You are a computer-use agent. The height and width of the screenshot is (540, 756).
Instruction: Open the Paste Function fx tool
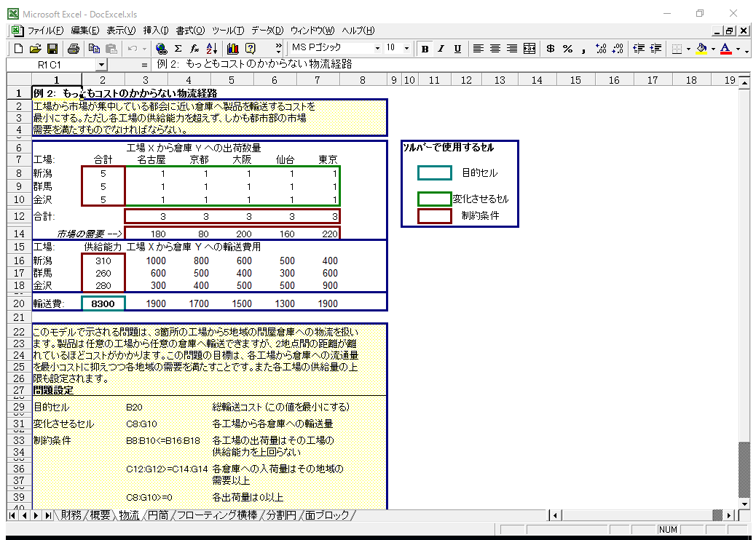coord(194,49)
